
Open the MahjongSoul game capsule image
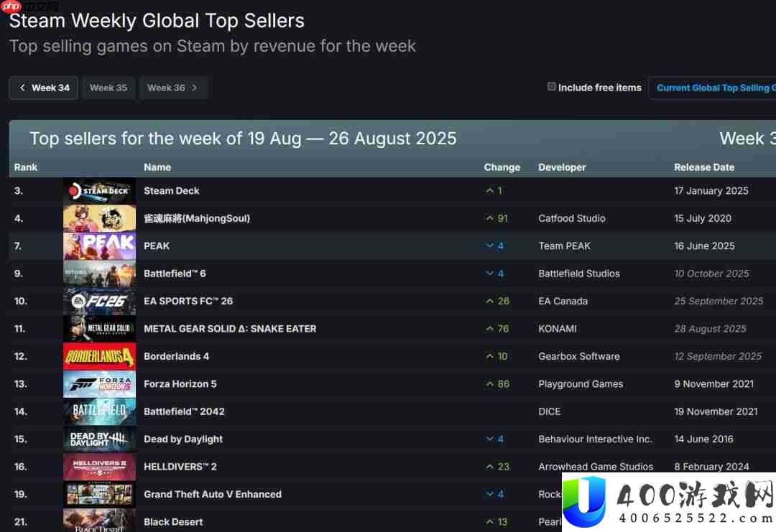(99, 218)
